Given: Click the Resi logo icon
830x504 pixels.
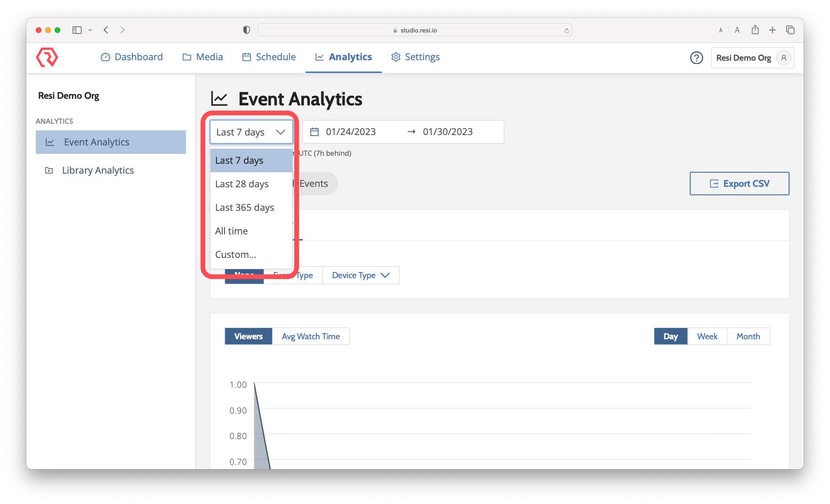Looking at the screenshot, I should coord(47,57).
